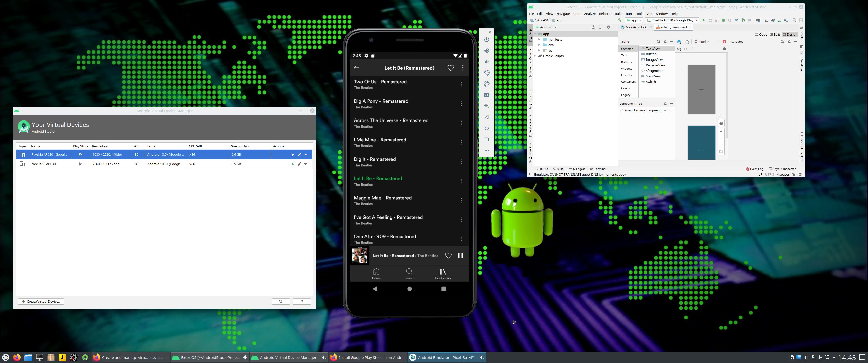
Task: Open the Event Log tool window
Action: click(754, 169)
